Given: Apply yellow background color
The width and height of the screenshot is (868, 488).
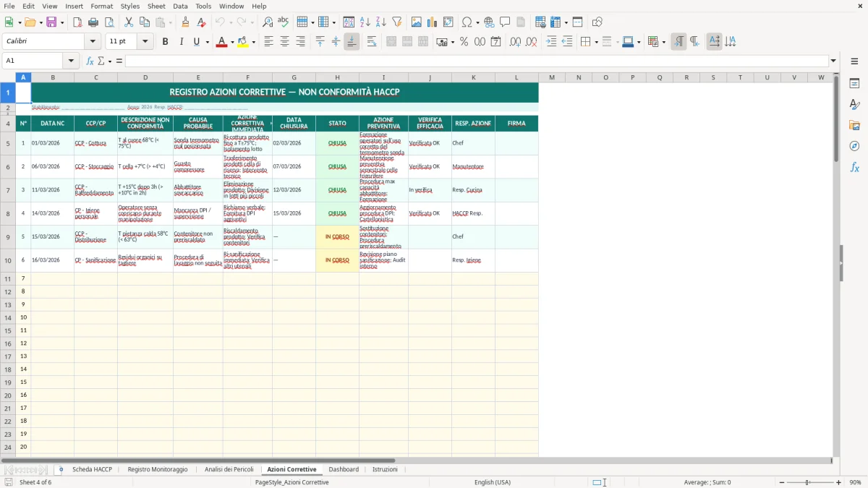Looking at the screenshot, I should (243, 42).
